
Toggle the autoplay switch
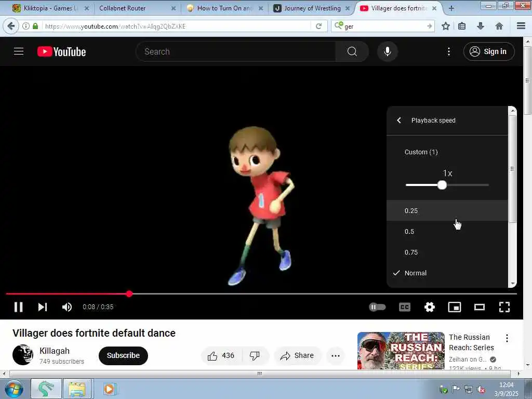click(x=377, y=307)
